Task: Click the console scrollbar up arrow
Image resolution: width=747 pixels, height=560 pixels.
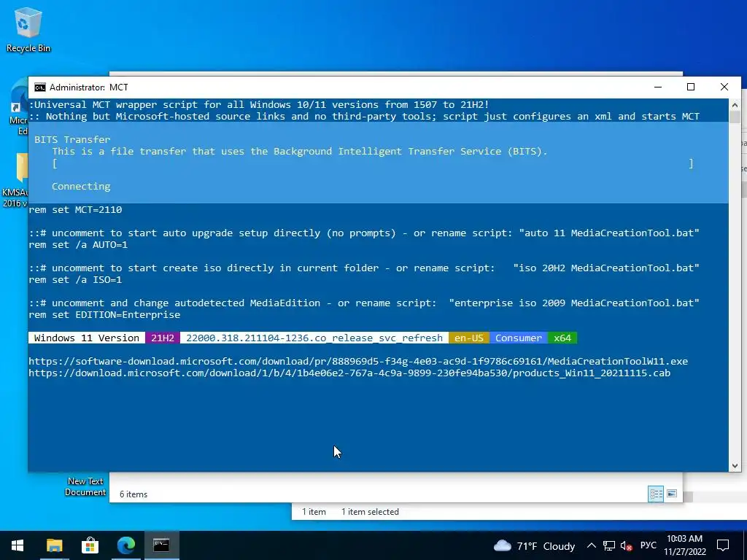Action: (735, 105)
